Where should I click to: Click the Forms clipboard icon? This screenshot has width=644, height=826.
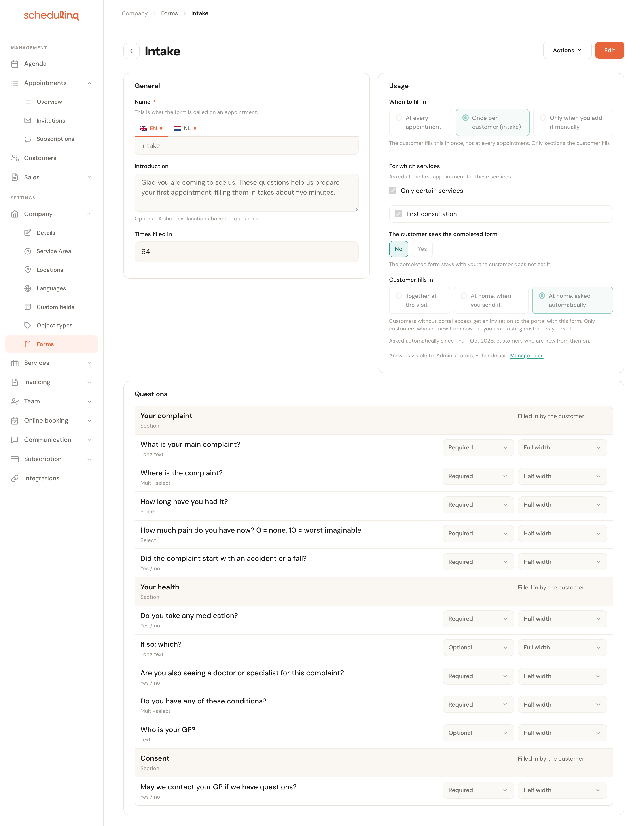point(28,344)
